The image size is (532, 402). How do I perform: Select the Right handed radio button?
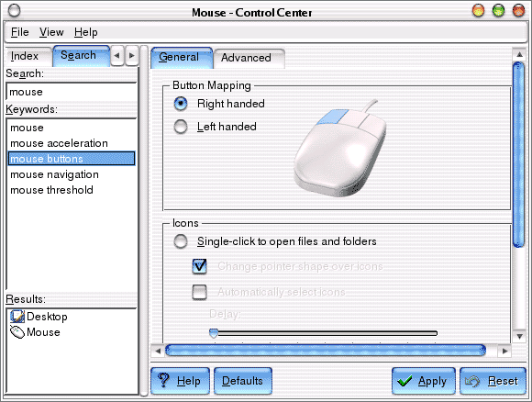[x=181, y=104]
